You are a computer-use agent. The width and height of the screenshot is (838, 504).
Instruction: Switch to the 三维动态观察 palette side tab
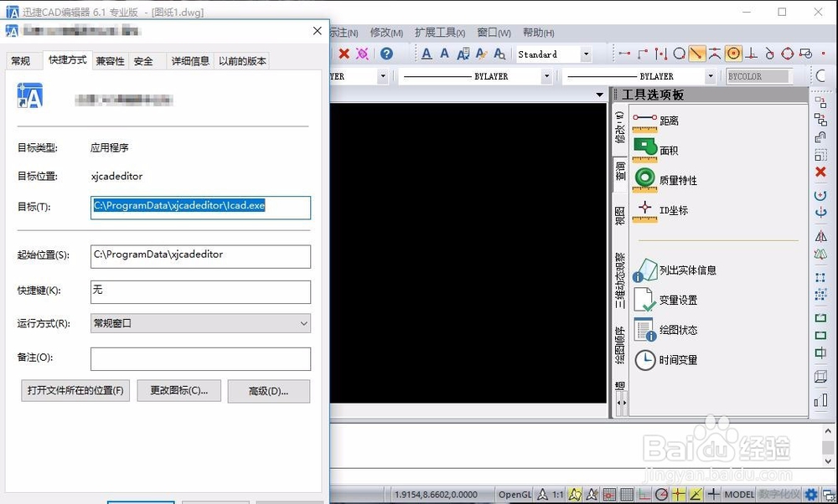[620, 280]
